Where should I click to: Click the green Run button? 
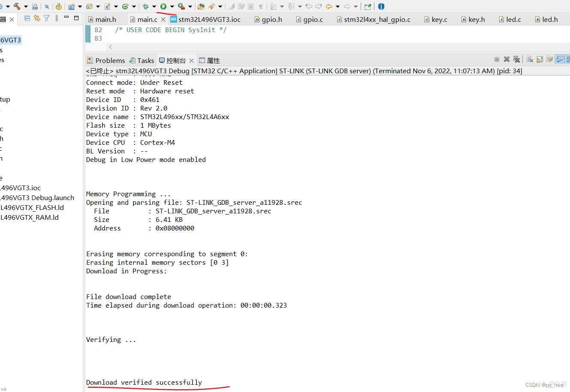click(163, 6)
